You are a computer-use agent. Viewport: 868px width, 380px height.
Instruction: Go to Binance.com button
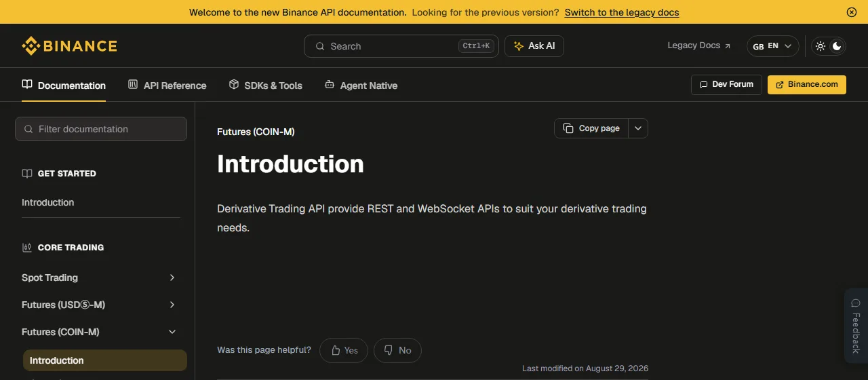[807, 85]
